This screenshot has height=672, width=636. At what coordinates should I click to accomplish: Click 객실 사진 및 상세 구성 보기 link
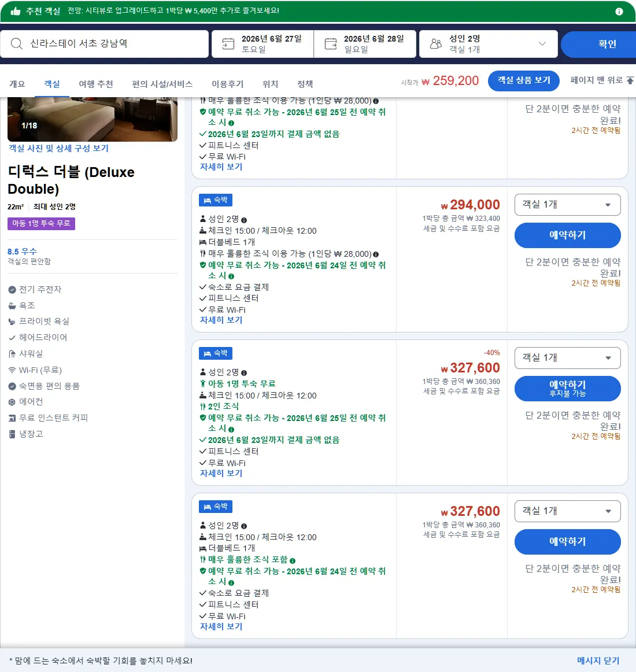(59, 148)
